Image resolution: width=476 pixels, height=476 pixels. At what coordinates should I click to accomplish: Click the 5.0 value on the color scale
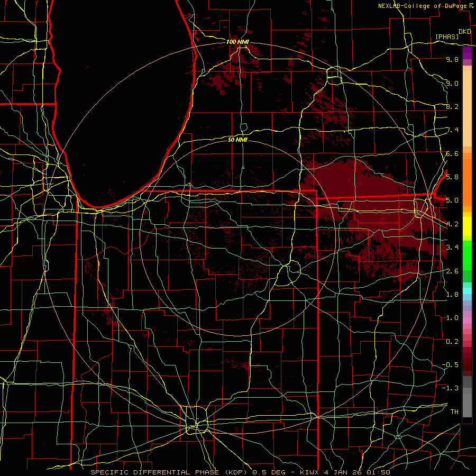click(452, 200)
